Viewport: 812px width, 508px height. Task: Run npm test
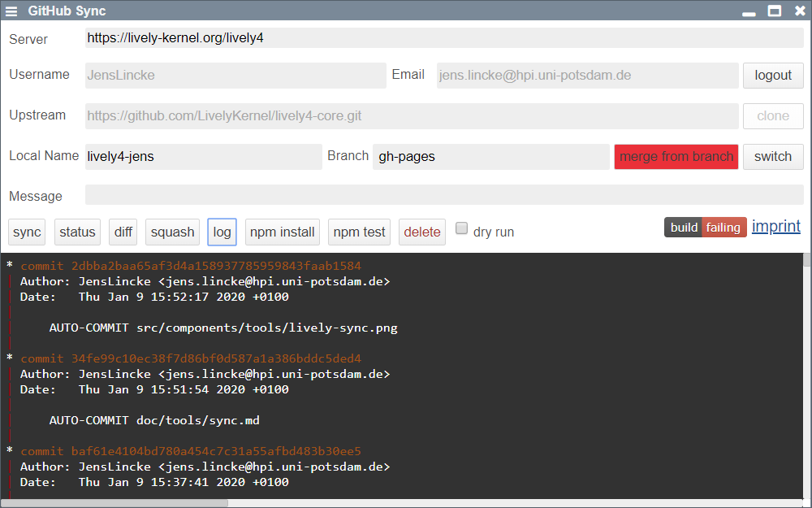click(x=359, y=232)
